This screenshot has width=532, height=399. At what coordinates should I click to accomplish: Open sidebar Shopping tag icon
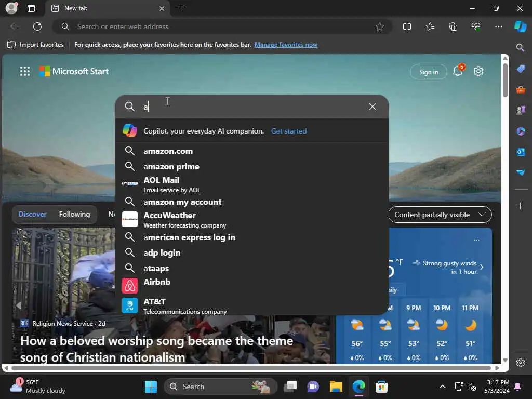521,69
